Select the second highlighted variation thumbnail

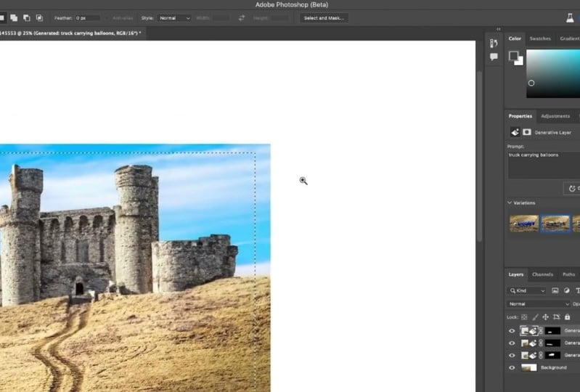click(x=555, y=224)
